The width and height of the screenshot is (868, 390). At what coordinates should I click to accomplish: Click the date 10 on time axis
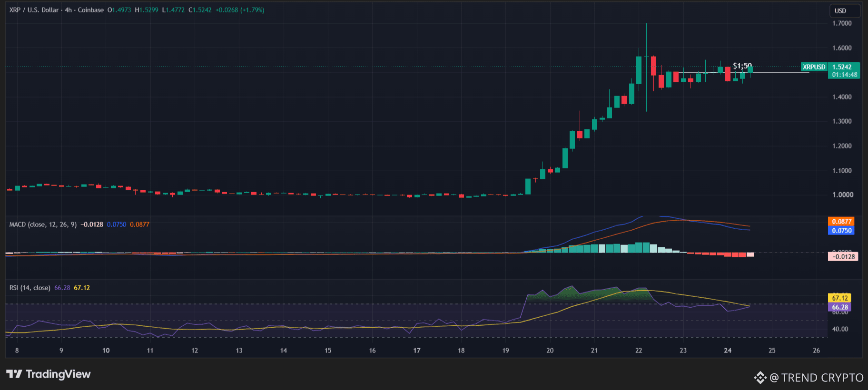point(106,351)
